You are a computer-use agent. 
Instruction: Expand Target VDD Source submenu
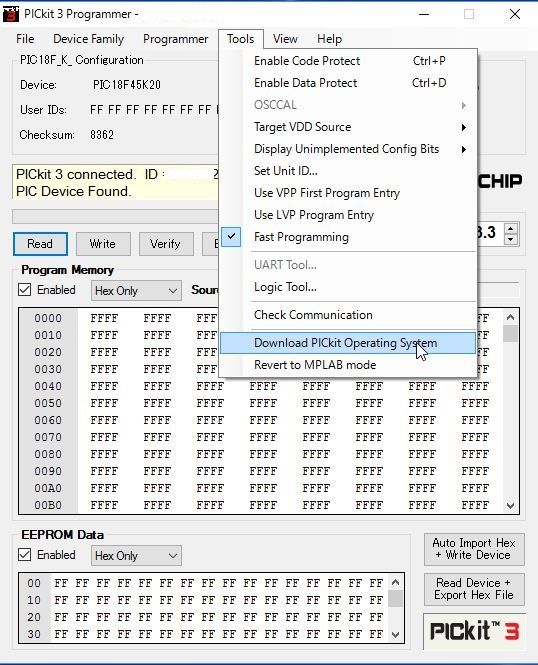[348, 127]
